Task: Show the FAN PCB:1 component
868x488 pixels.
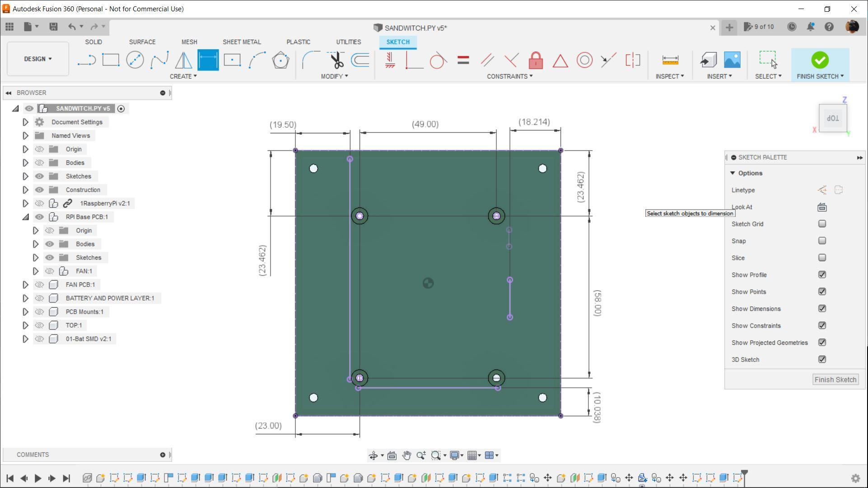Action: [39, 285]
